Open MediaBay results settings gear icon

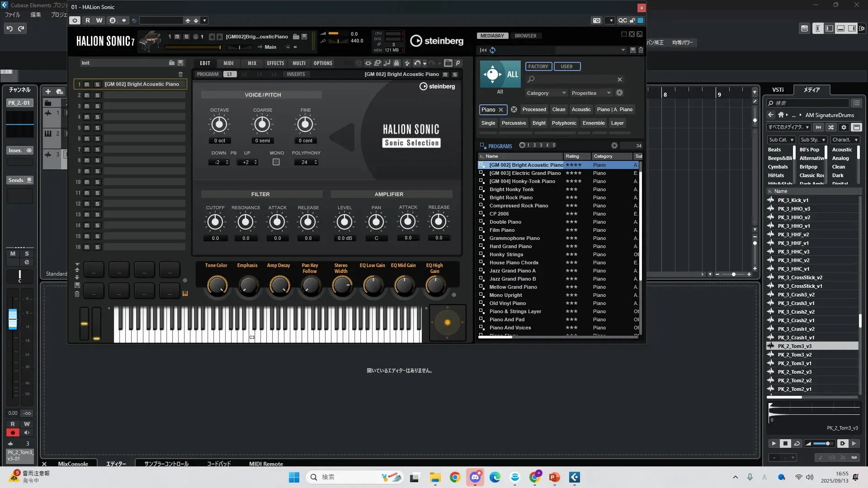click(x=614, y=145)
